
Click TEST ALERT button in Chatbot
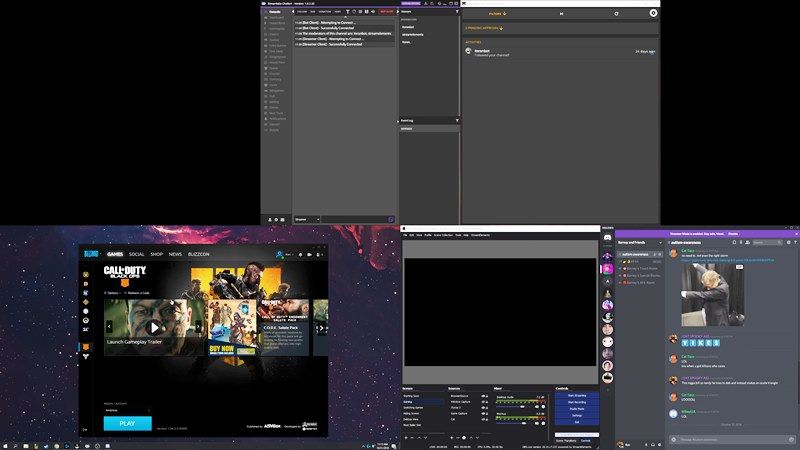[387, 12]
